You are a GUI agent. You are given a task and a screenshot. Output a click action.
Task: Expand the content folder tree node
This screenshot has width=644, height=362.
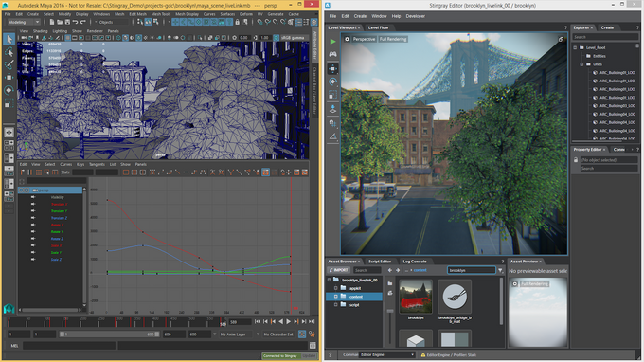[x=335, y=297]
